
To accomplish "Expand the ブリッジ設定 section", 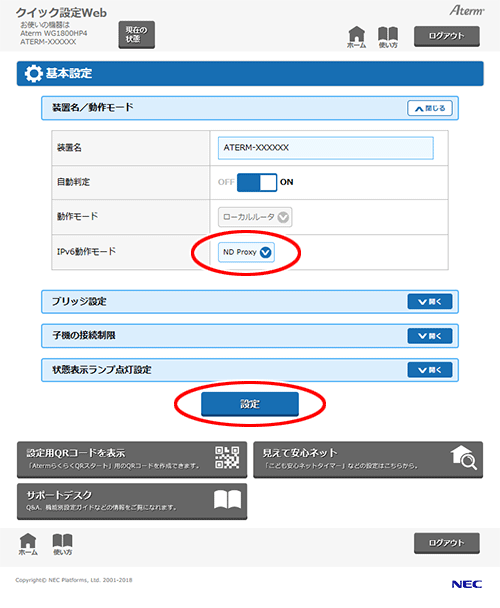I will click(x=430, y=302).
